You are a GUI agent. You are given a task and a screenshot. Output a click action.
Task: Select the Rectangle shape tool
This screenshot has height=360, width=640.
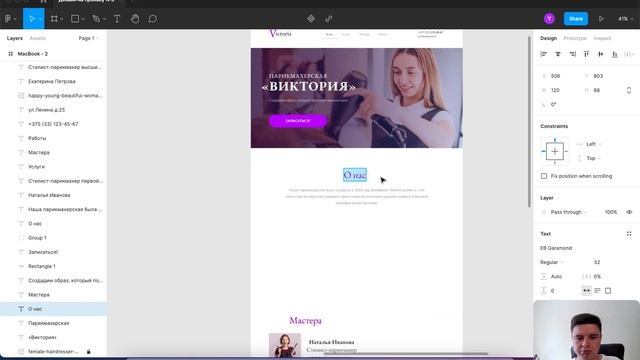[75, 19]
